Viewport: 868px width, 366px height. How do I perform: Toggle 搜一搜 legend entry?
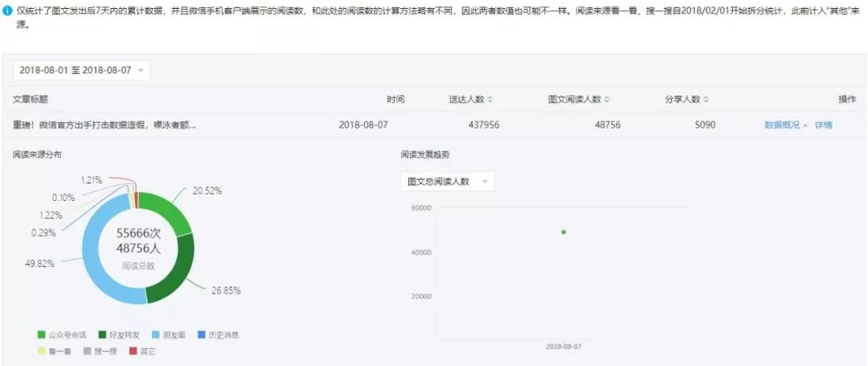point(100,351)
